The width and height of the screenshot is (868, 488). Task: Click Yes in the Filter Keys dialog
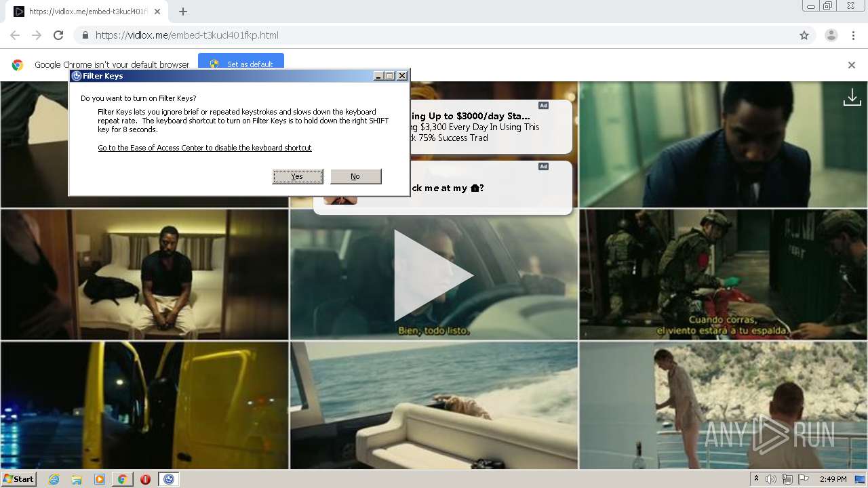tap(298, 176)
